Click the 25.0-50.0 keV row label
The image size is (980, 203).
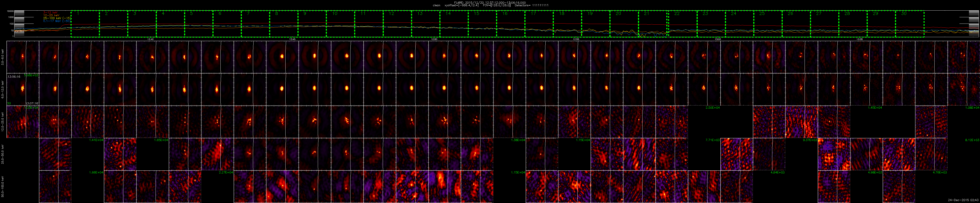(3, 154)
